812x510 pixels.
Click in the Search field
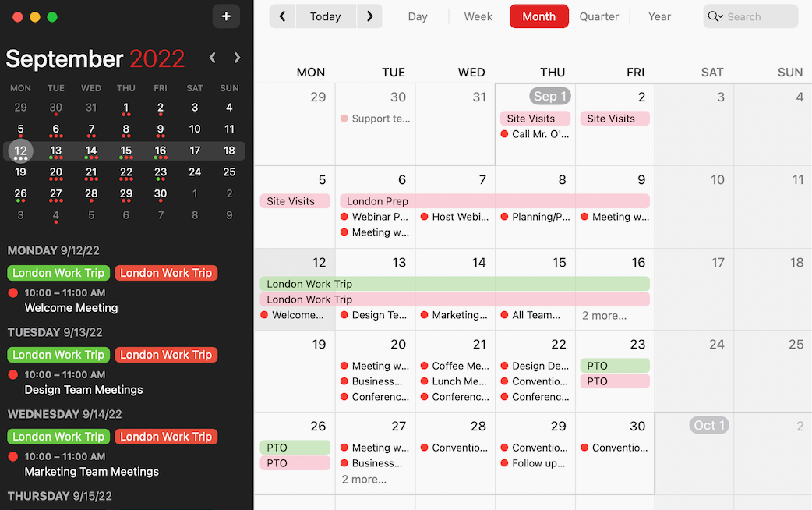point(757,16)
